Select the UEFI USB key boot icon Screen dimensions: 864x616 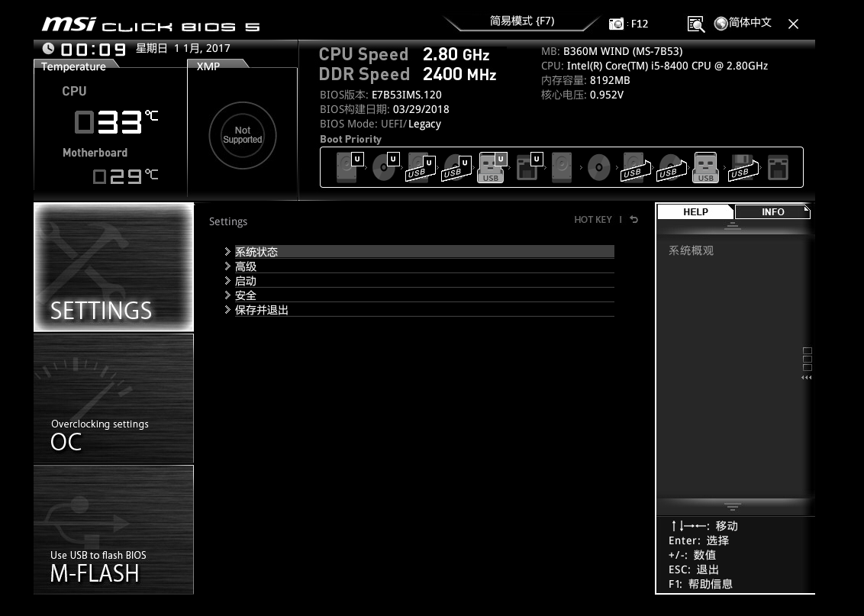pos(492,167)
